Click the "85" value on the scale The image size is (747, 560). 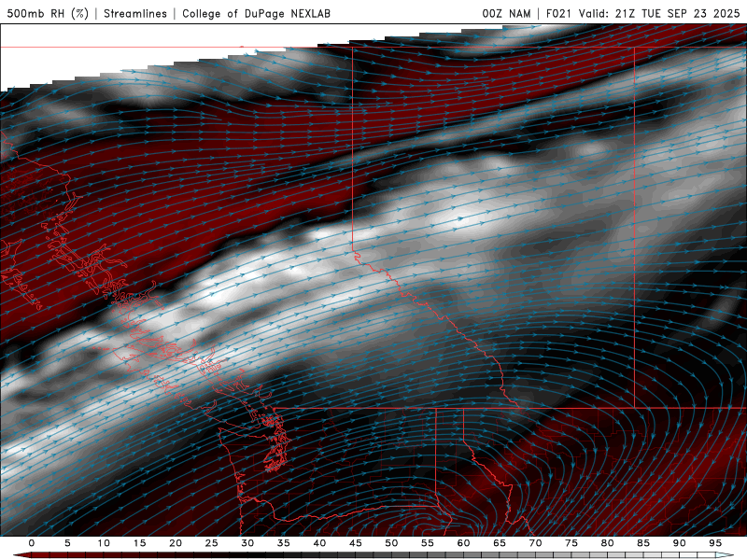(x=643, y=543)
